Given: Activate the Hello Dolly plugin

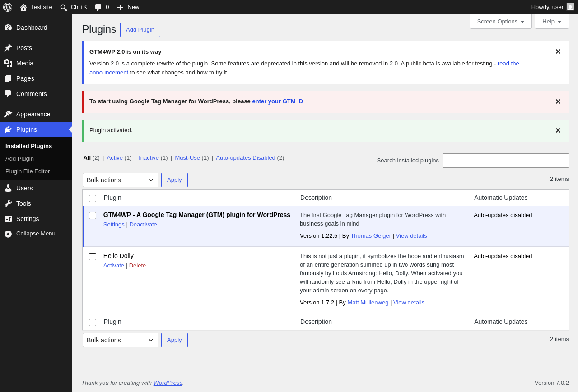Looking at the screenshot, I should coord(114,266).
